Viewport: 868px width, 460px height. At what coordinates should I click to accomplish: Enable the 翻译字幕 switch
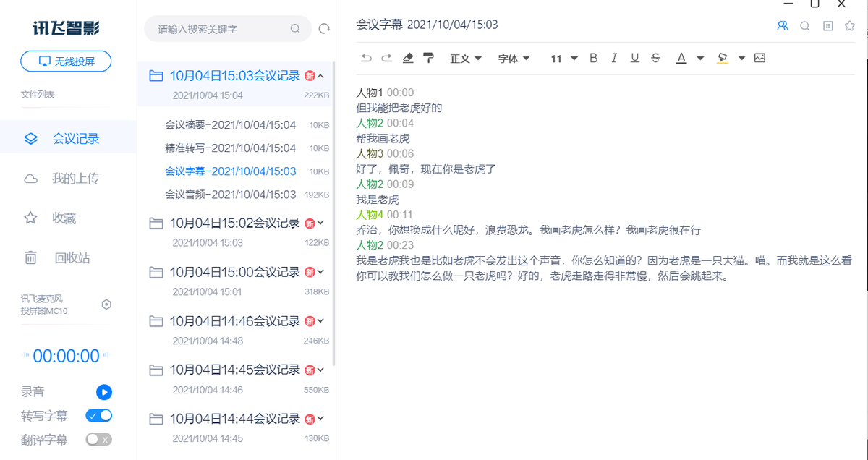(98, 439)
